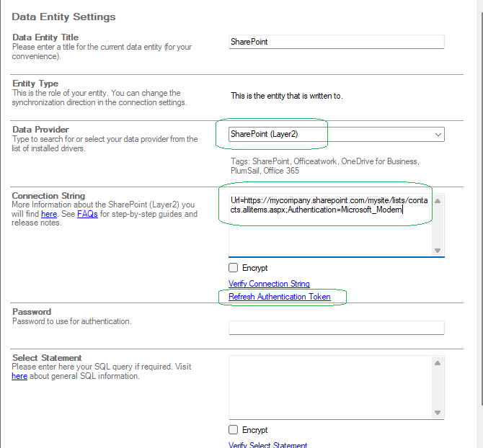Open the 'here' link in Connection String description

[49, 214]
